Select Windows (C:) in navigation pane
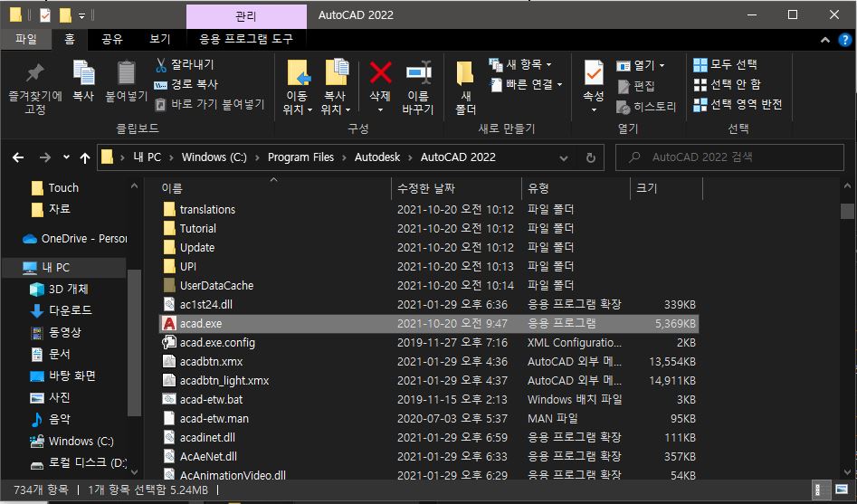Image resolution: width=857 pixels, height=504 pixels. 71,442
